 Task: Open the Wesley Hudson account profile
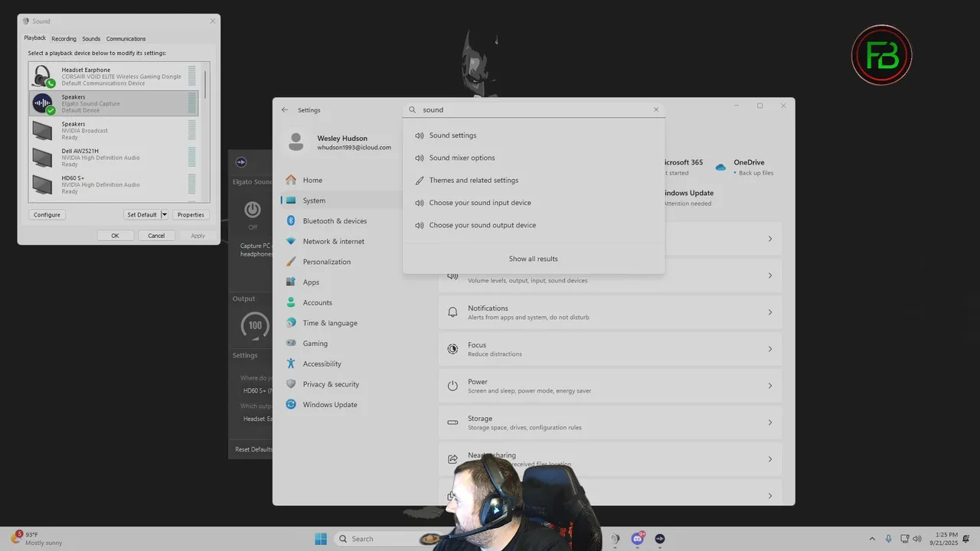(339, 142)
